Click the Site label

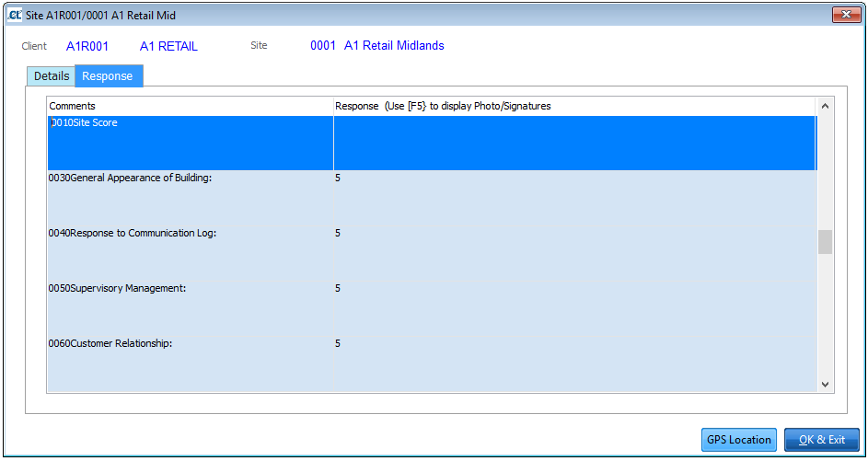[x=259, y=45]
